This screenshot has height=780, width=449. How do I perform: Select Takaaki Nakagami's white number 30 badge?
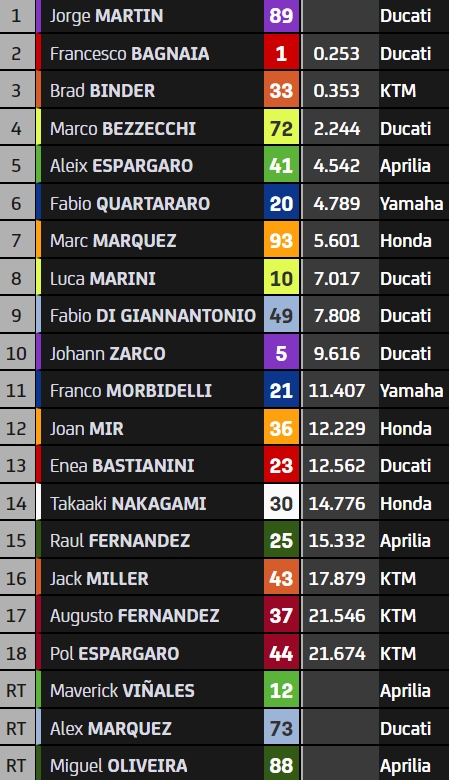281,503
